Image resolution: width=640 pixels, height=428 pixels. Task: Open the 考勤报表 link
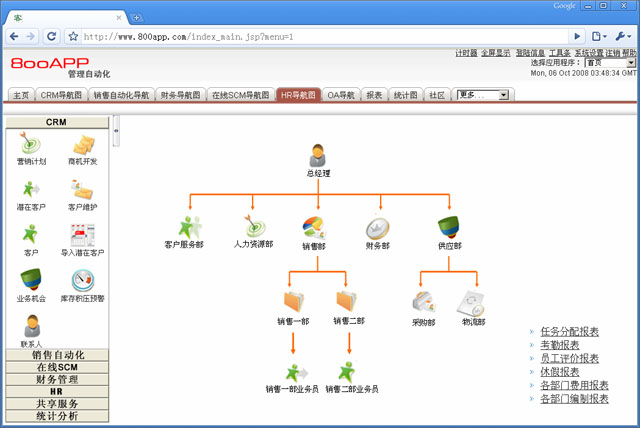coord(559,345)
